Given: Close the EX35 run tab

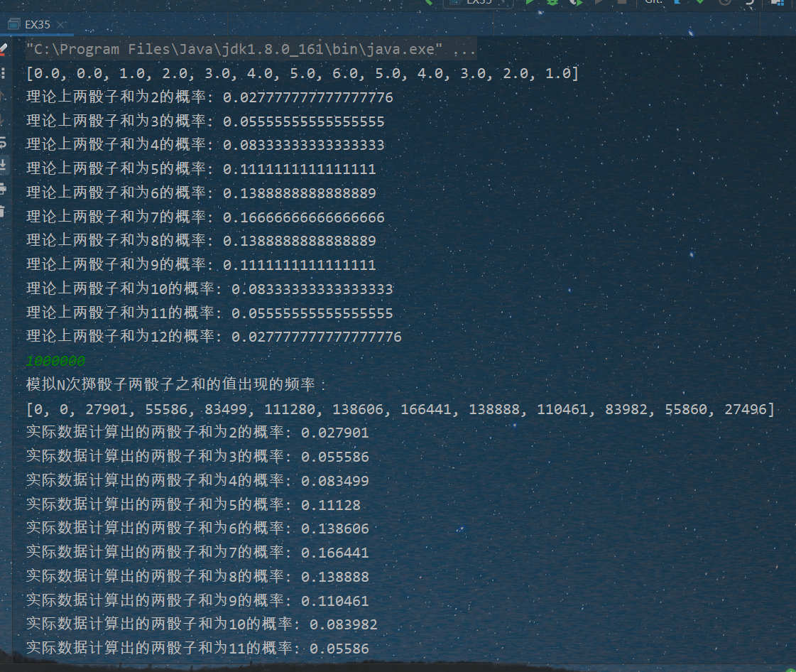Looking at the screenshot, I should pos(60,24).
